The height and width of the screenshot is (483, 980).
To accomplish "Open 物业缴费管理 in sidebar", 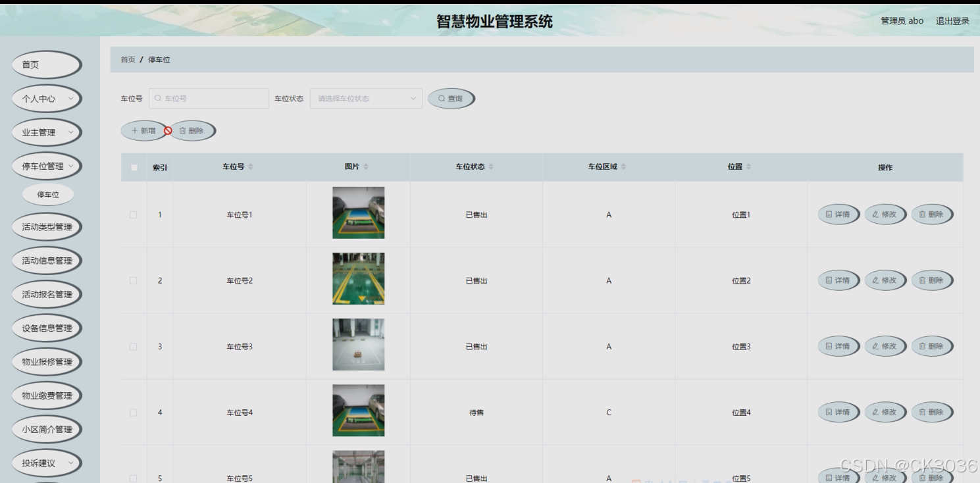I will [47, 395].
